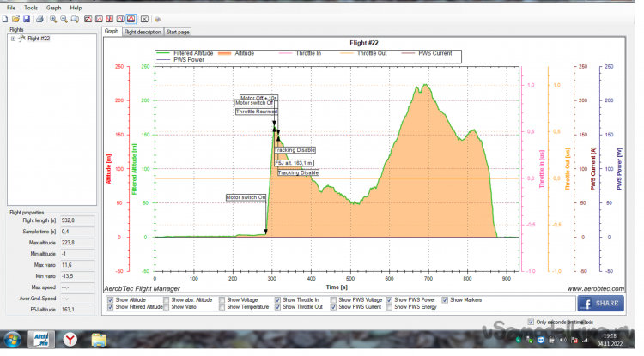Switch to the Start page tab
644x356 pixels.
[178, 32]
